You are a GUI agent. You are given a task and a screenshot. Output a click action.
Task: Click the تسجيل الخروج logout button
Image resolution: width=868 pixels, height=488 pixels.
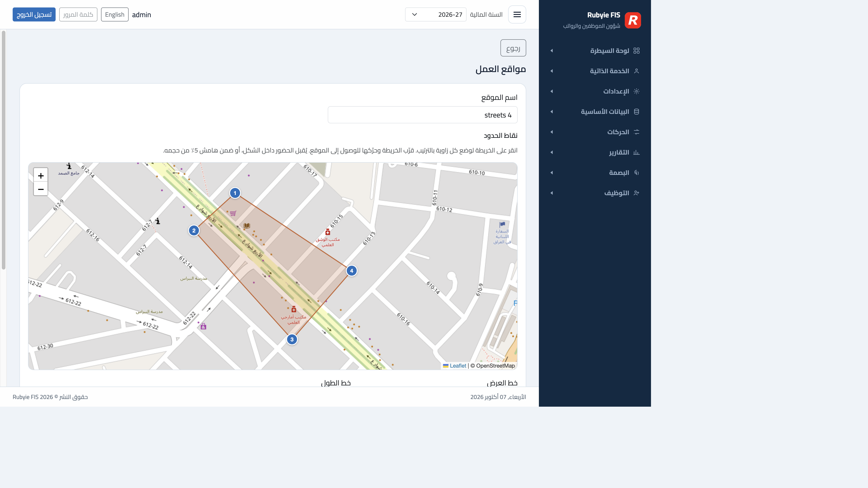point(34,14)
